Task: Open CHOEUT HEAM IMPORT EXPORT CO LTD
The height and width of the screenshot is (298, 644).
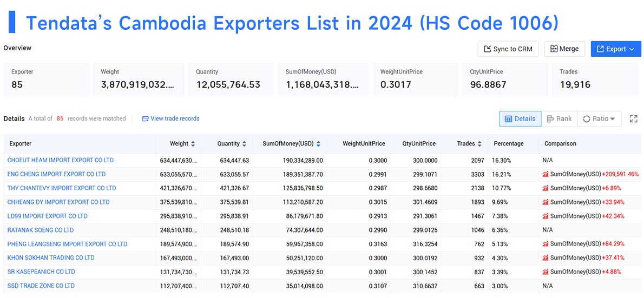Action: [61, 160]
